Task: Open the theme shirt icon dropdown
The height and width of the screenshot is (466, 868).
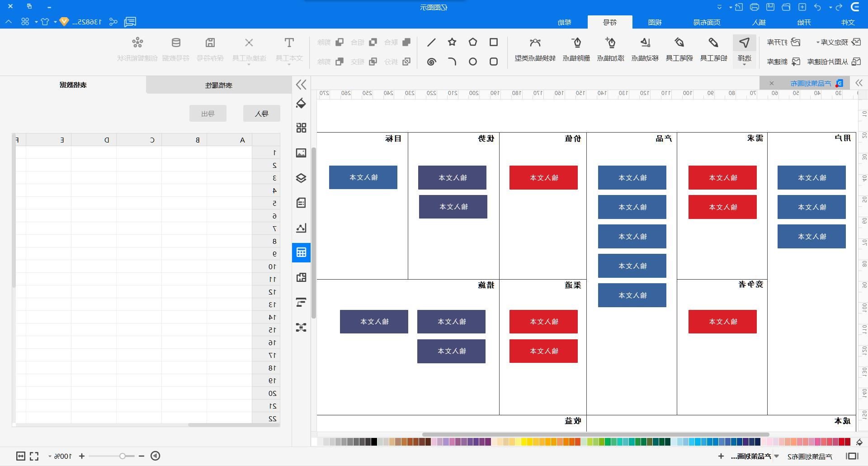Action: coord(36,22)
